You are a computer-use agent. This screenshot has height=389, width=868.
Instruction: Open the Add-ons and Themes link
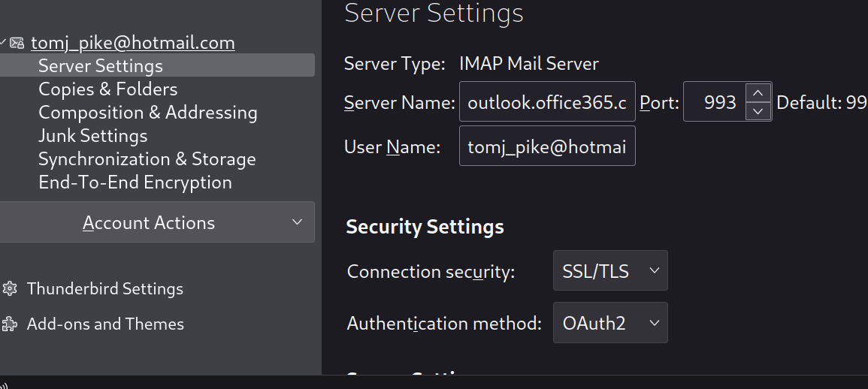point(105,324)
